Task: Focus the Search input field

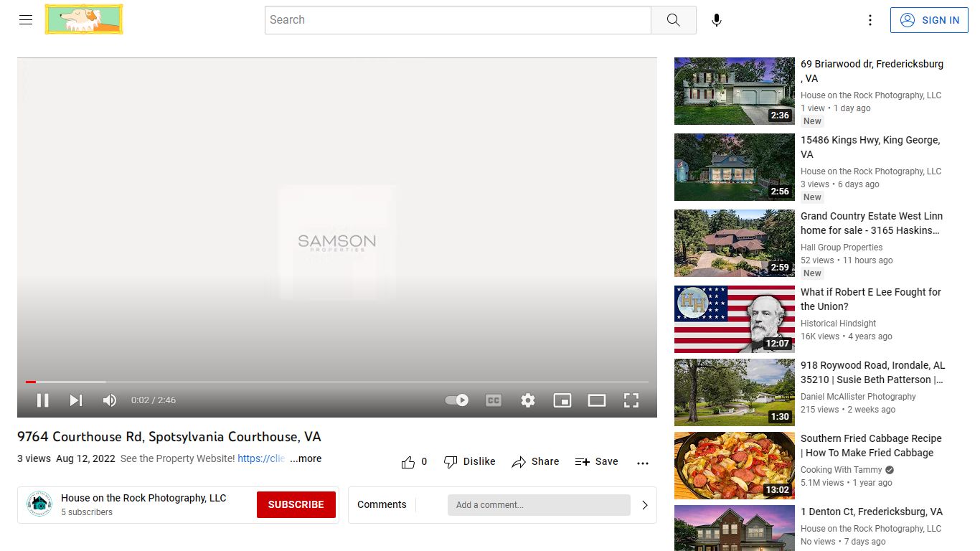Action: click(458, 20)
